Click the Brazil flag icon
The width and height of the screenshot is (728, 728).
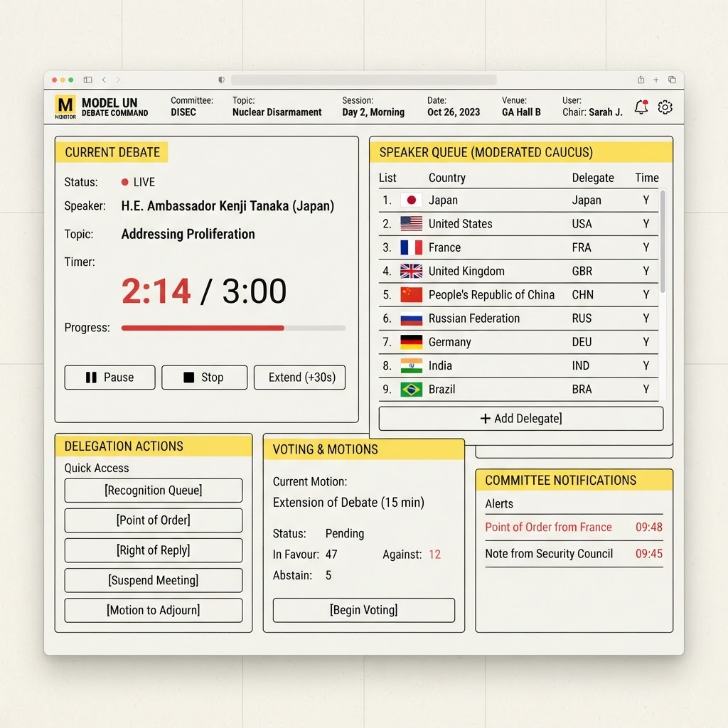[412, 390]
